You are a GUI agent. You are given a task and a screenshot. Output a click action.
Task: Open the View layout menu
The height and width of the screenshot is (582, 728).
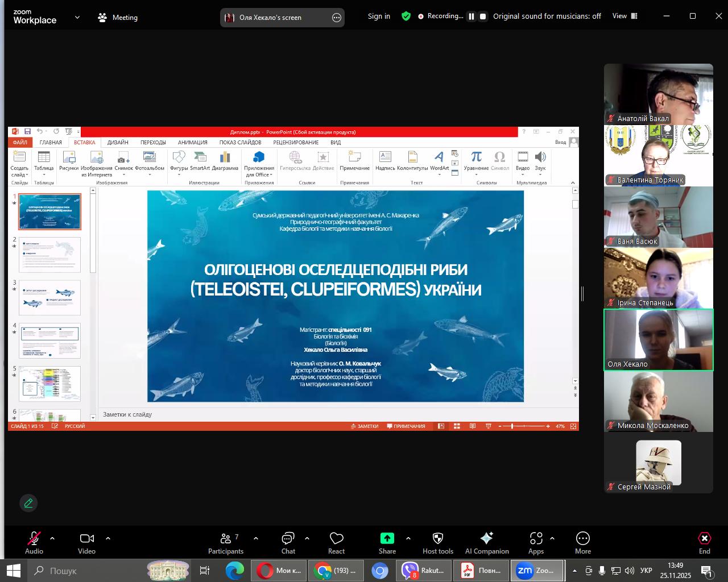click(x=623, y=16)
